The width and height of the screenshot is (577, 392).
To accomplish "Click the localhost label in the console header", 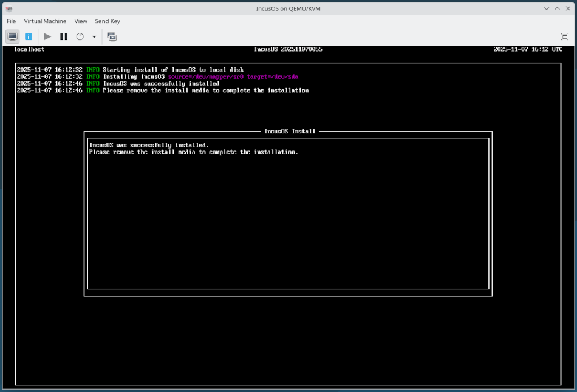I will (x=28, y=49).
